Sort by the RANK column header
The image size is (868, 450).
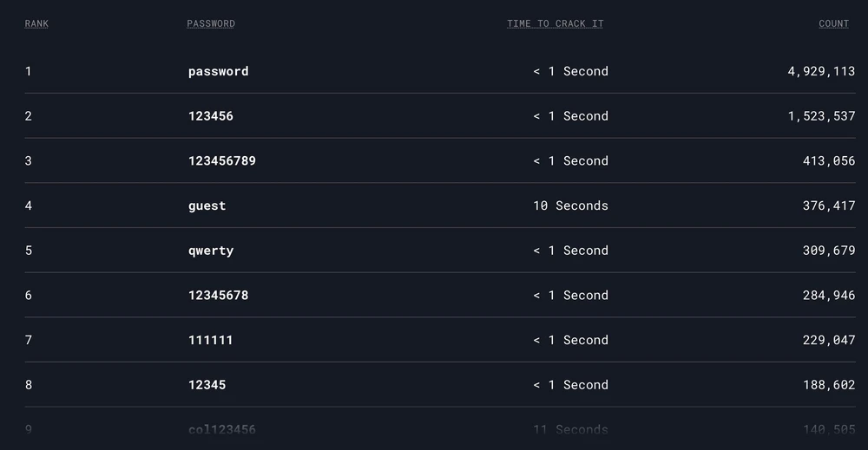[x=36, y=23]
